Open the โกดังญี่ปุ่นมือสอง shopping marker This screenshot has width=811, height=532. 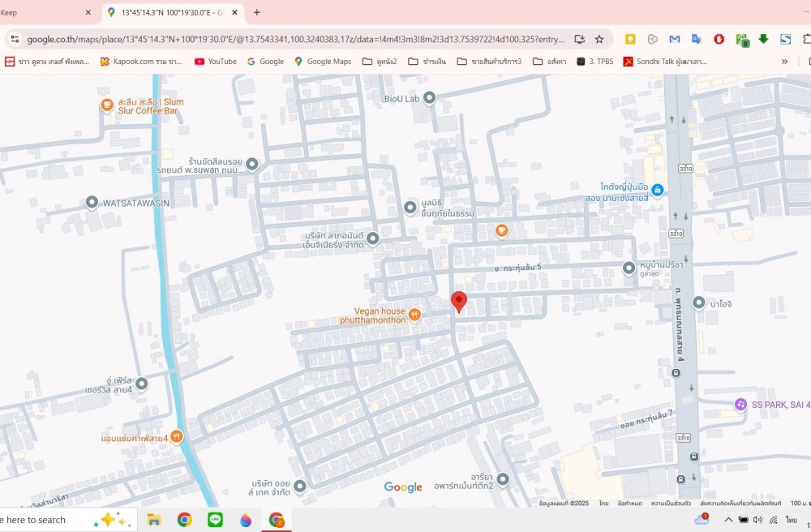(658, 190)
